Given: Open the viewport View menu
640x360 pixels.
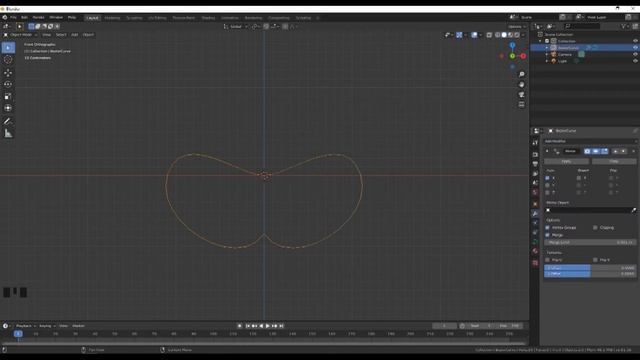Looking at the screenshot, I should click(47, 35).
